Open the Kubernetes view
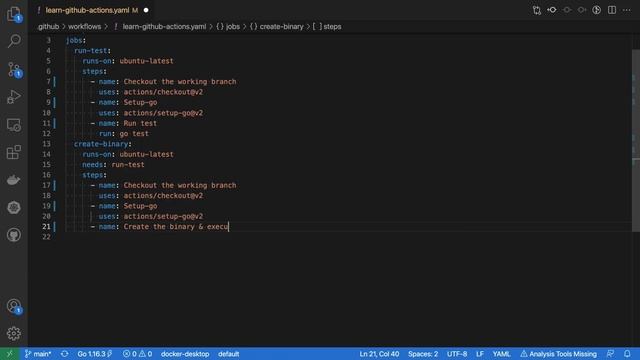This screenshot has width=640, height=360. coord(14,207)
